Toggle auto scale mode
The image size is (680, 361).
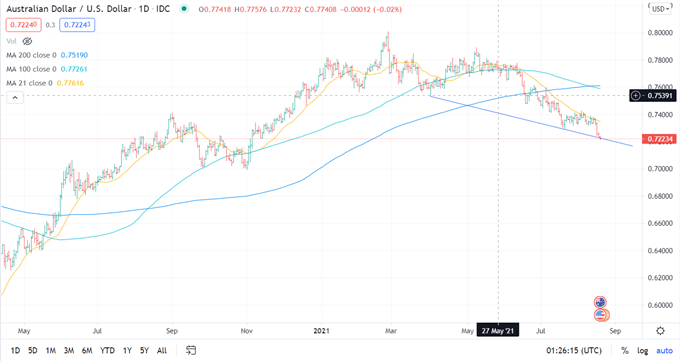pyautogui.click(x=664, y=350)
